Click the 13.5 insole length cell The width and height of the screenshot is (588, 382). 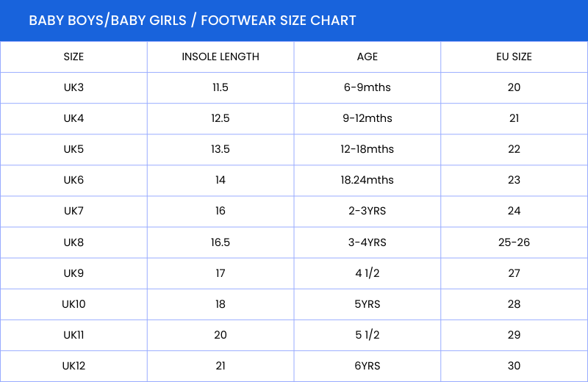[220, 149]
